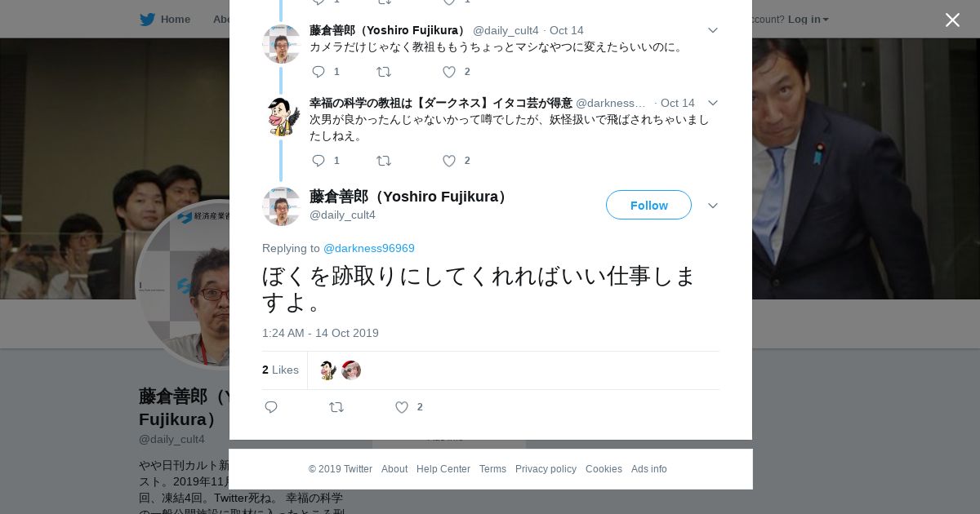This screenshot has height=514, width=980.
Task: Click reply icon under the 次男が良かった tweet
Action: click(318, 161)
